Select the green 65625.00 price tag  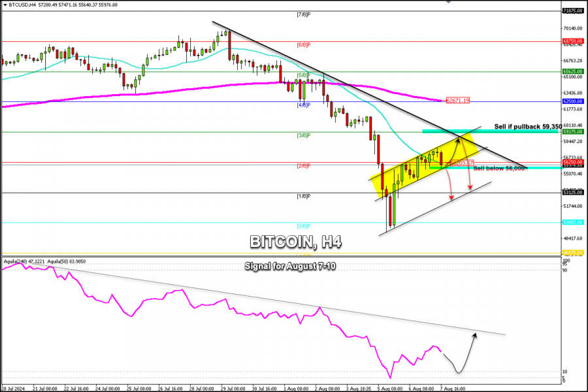[x=572, y=71]
